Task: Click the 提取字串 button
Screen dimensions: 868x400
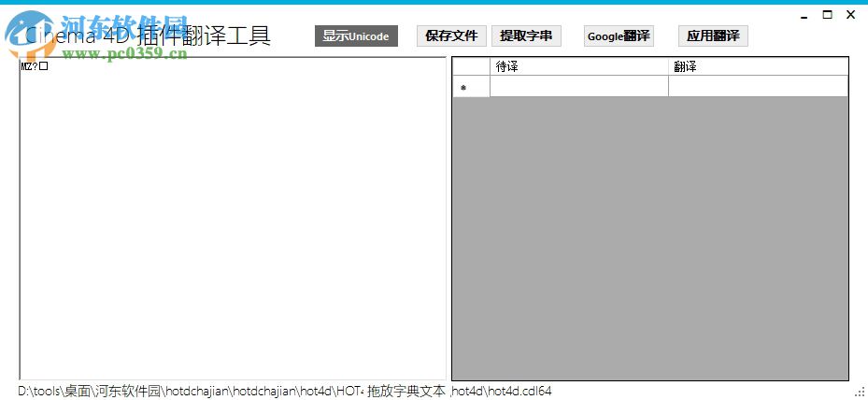Action: pos(526,36)
